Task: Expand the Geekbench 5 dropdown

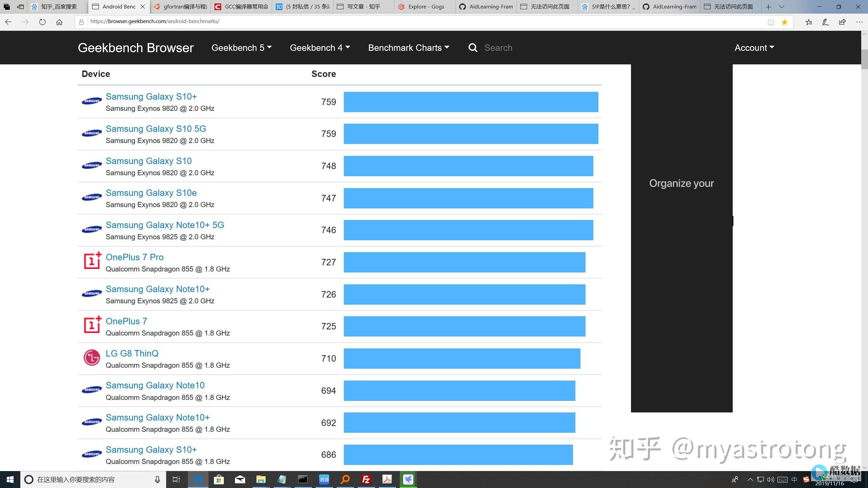Action: [x=241, y=48]
